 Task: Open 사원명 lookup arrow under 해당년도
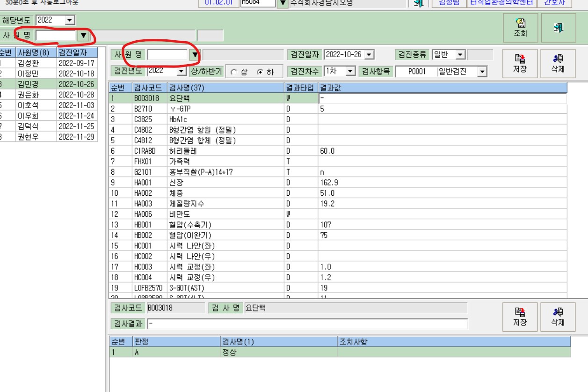(x=83, y=36)
